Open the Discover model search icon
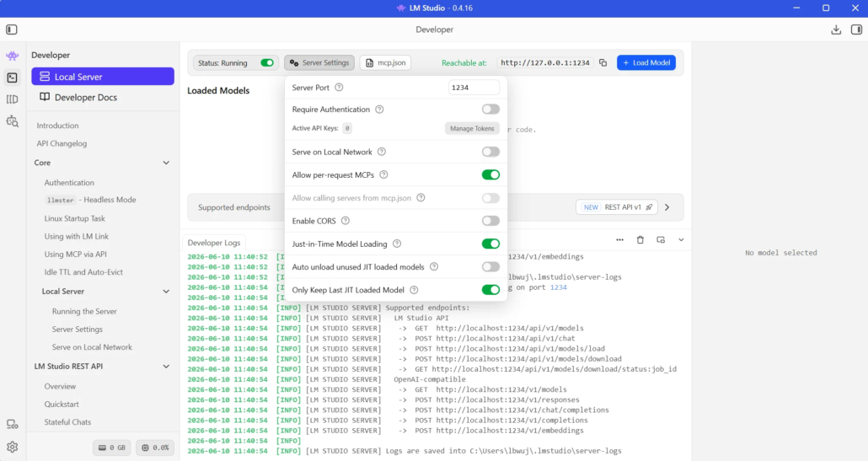This screenshot has height=461, width=868. 12,121
